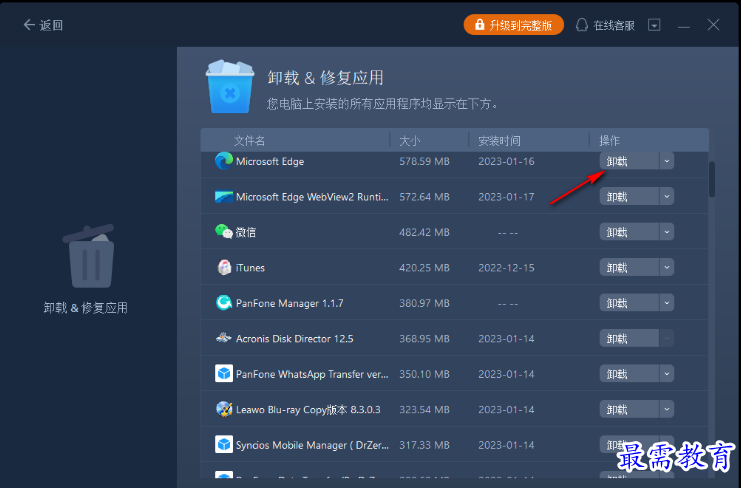Click the 572.64 MB size value
The image size is (741, 488).
tap(424, 197)
